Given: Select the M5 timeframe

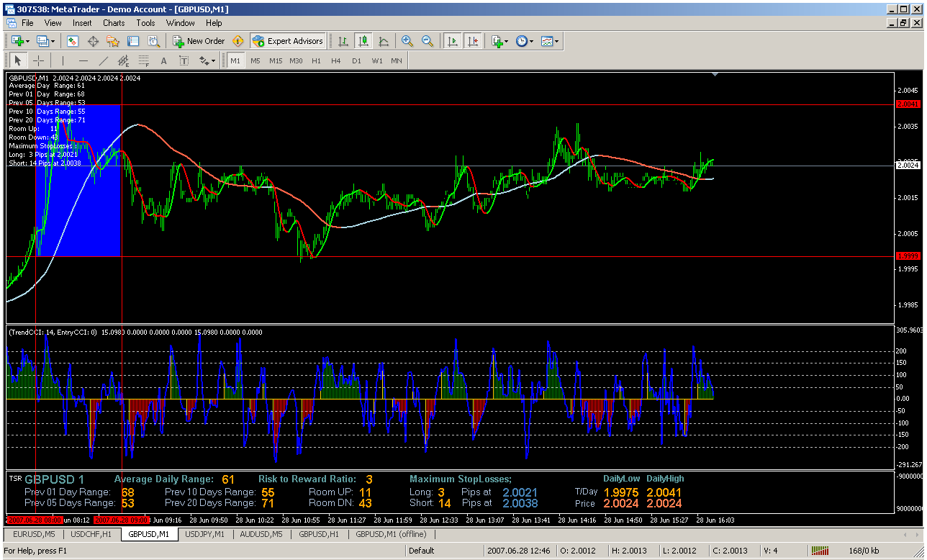Looking at the screenshot, I should coord(256,61).
